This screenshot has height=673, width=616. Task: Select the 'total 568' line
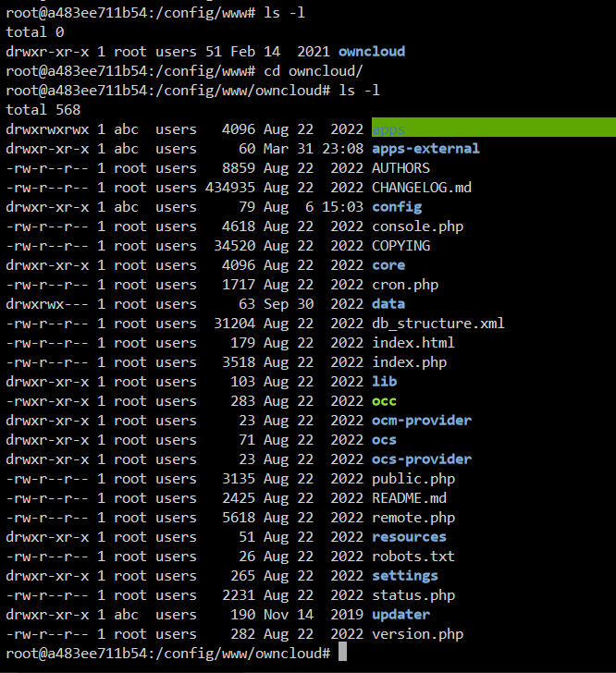[43, 109]
